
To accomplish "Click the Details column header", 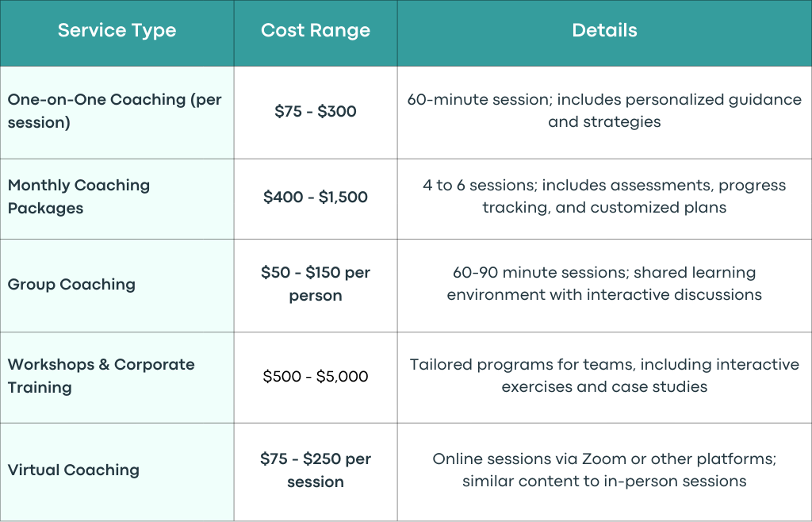I will [605, 33].
